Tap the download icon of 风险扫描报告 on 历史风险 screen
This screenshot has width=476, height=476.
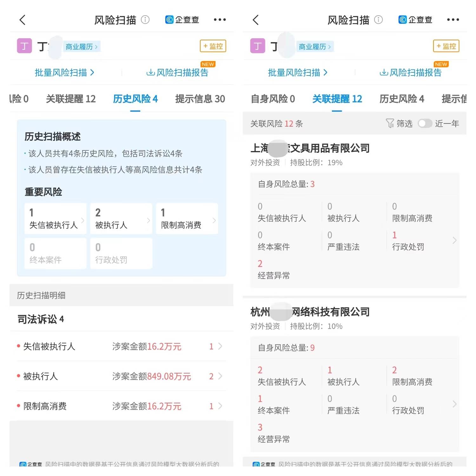click(x=150, y=73)
